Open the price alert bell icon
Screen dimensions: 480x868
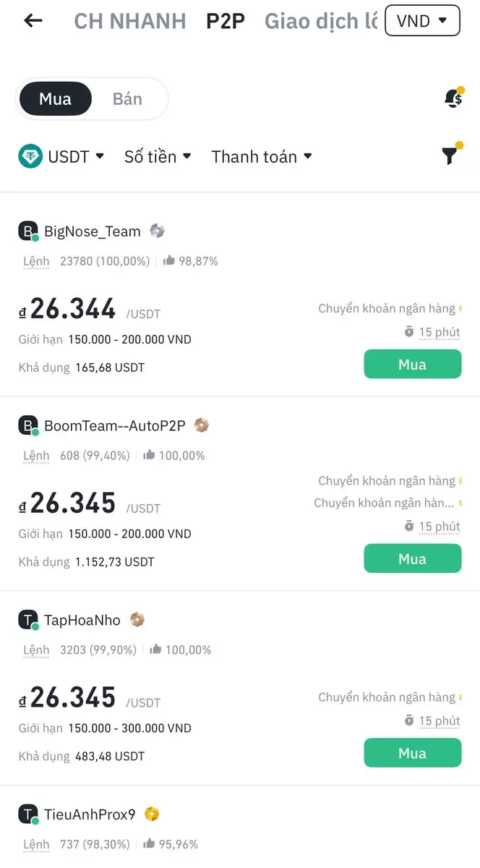[x=453, y=98]
